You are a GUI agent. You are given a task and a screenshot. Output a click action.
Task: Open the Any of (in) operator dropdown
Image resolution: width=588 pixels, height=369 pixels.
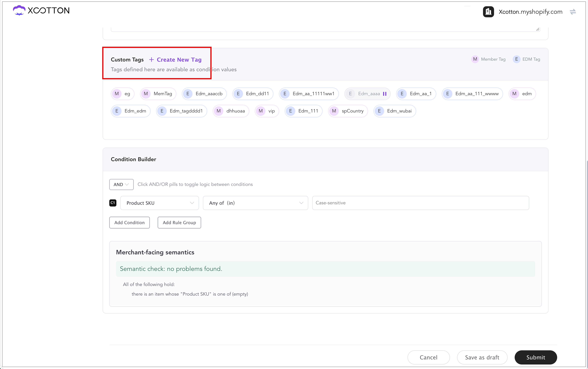pyautogui.click(x=255, y=203)
